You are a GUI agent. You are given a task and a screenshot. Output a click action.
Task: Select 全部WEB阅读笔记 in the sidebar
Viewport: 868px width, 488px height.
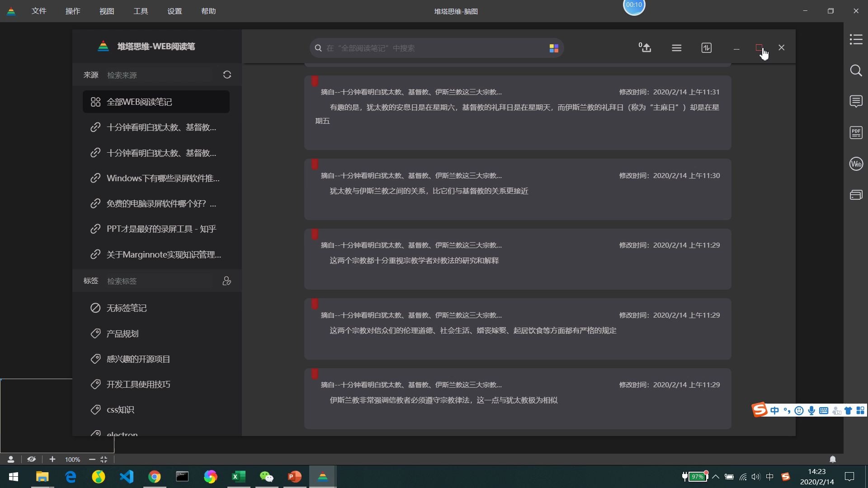pos(139,102)
